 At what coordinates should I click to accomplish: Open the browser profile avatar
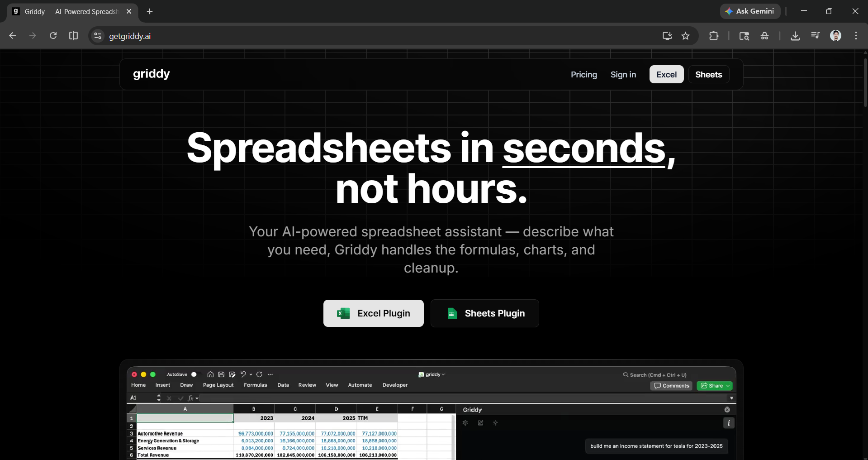click(836, 36)
